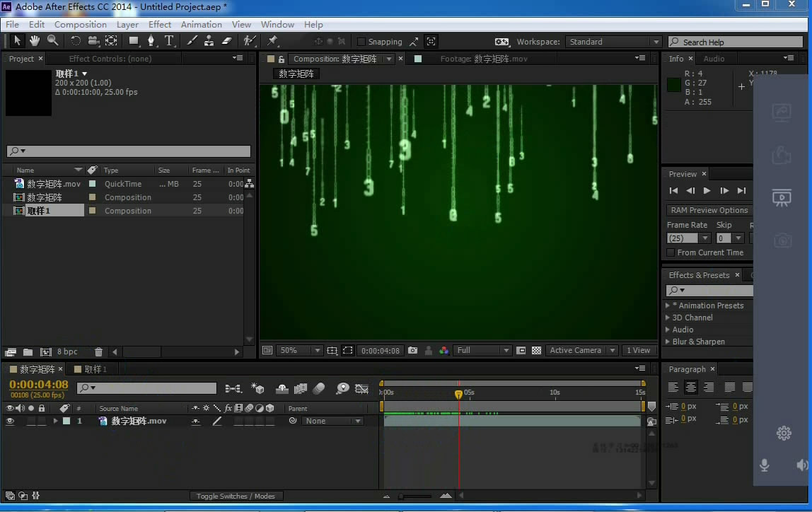The width and height of the screenshot is (812, 512).
Task: Select the Rectangle shape tool
Action: pyautogui.click(x=134, y=41)
